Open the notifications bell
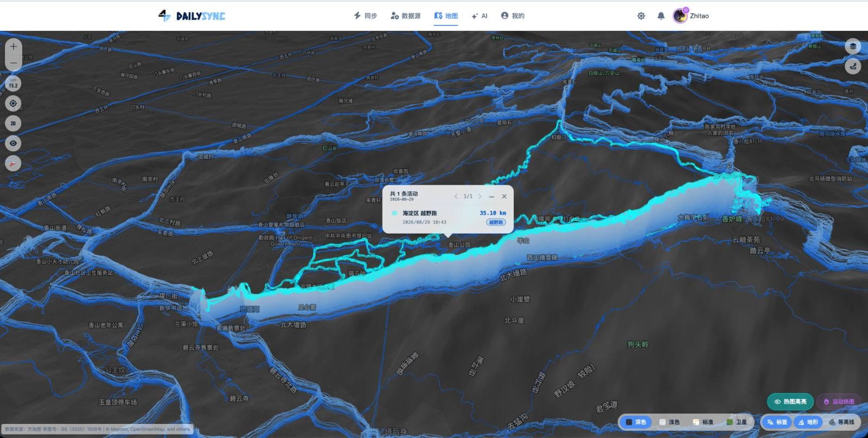Viewport: 868px width, 438px height. [661, 16]
